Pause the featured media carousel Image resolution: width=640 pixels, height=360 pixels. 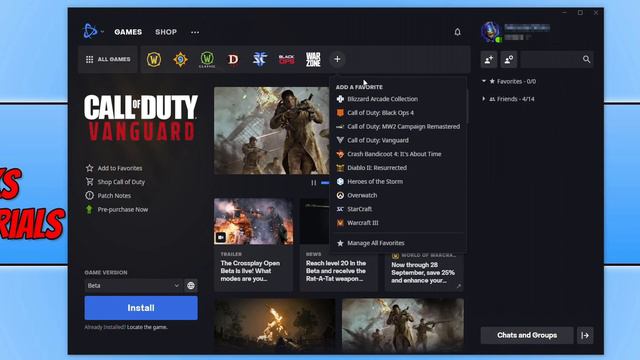[x=313, y=183]
